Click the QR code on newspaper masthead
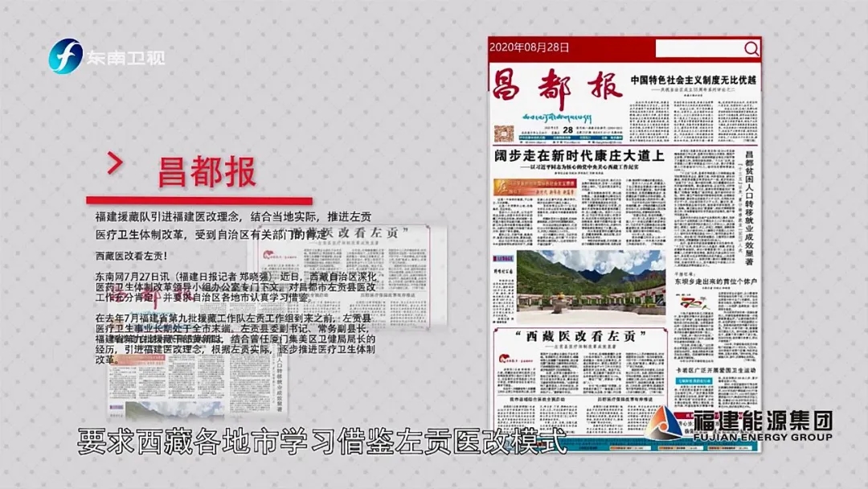Viewport: 868px width, 489px height. (504, 132)
